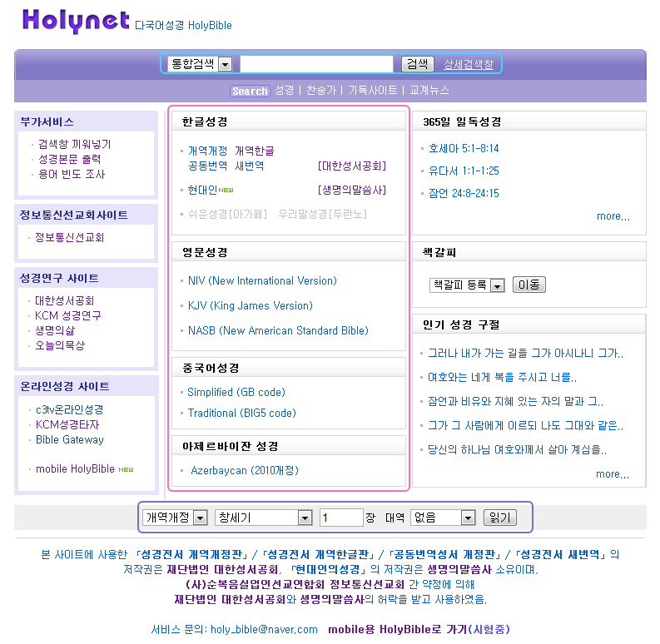Click the 다국어성경 HolyBible title text
The image size is (660, 644).
pos(183,25)
